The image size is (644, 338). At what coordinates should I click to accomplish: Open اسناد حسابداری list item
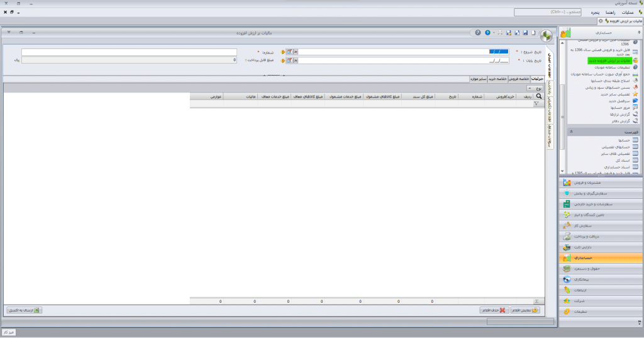click(617, 167)
